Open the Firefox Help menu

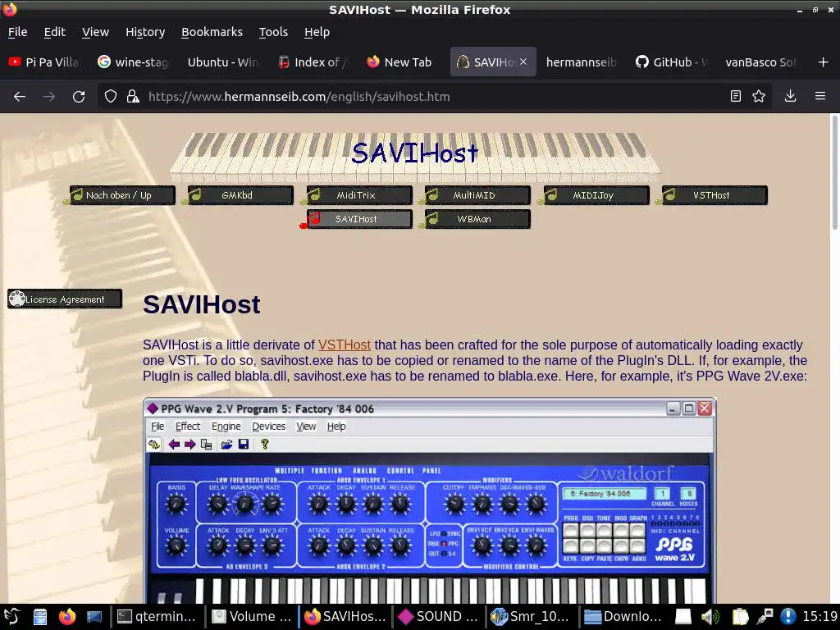(317, 32)
